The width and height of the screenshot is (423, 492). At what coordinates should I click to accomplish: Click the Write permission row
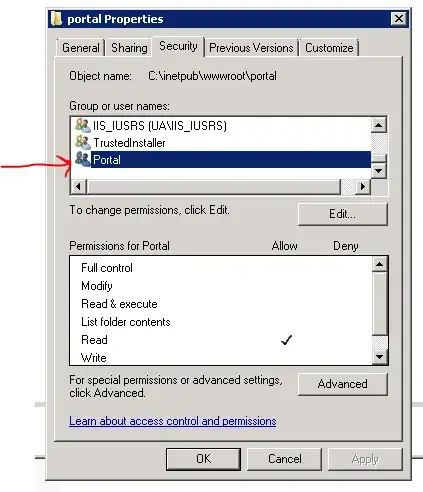click(x=221, y=358)
